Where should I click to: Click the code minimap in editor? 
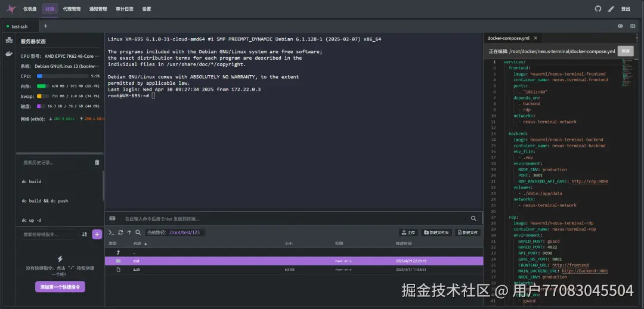pos(626,72)
